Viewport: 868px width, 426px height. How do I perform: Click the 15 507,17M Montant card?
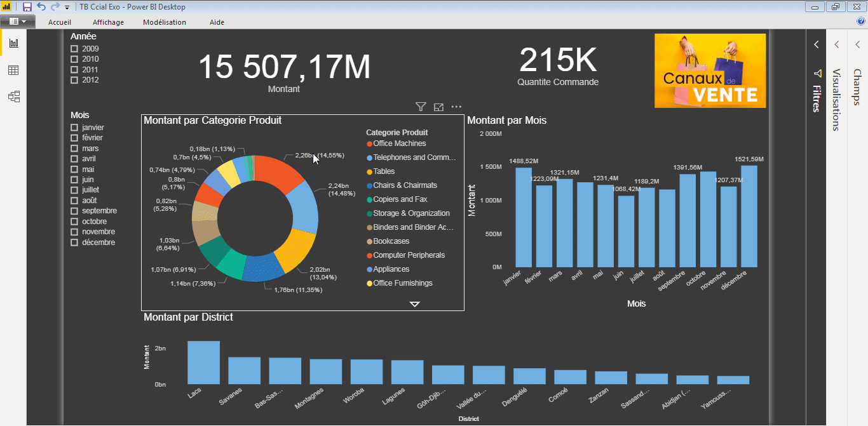(x=284, y=72)
